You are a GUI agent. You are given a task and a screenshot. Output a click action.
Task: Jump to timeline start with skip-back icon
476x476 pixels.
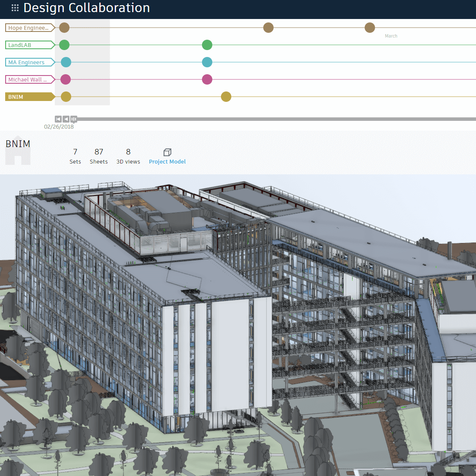tap(58, 119)
